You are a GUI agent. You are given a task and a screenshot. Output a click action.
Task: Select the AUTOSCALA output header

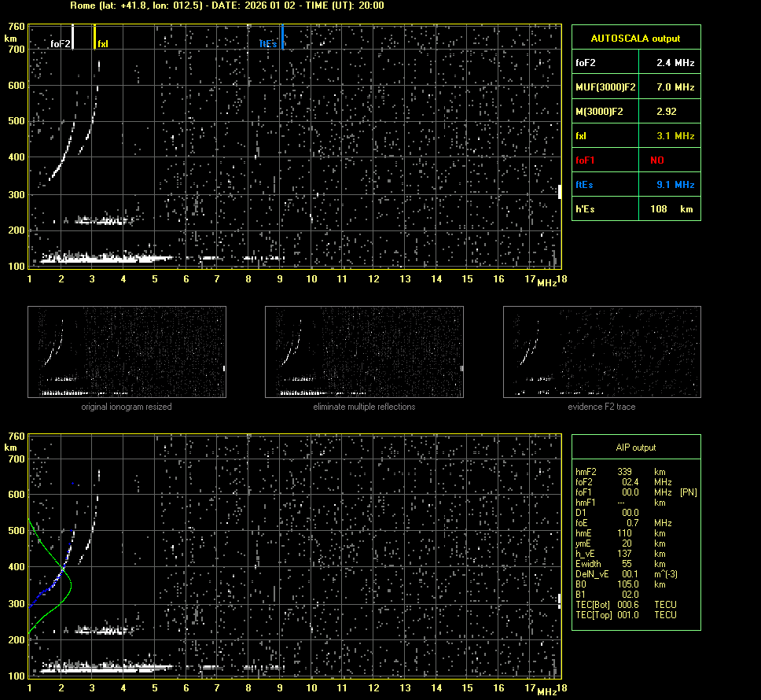[635, 38]
